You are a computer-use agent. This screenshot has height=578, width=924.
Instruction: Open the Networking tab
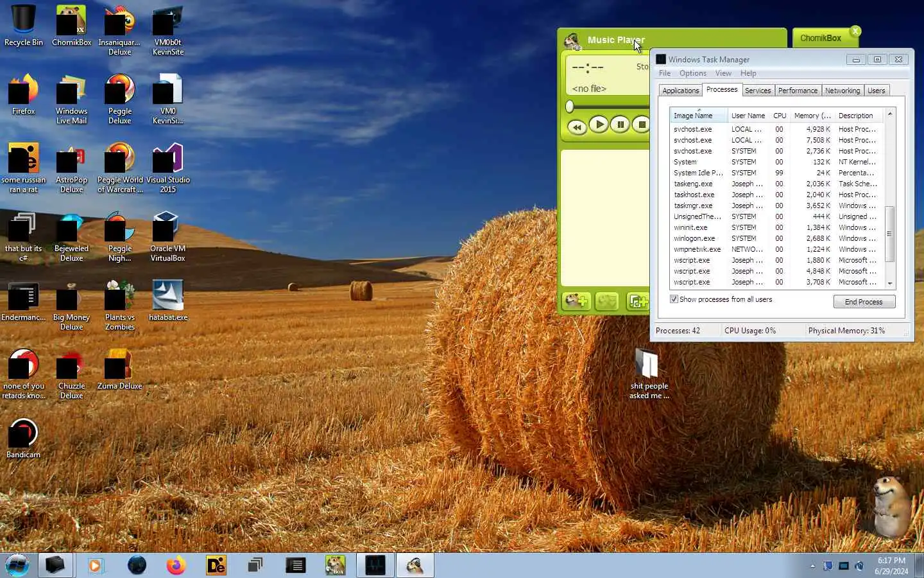coord(843,91)
